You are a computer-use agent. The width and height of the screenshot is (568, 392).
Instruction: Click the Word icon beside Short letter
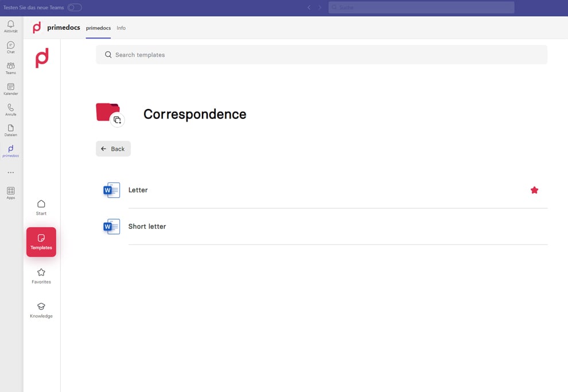tap(111, 226)
